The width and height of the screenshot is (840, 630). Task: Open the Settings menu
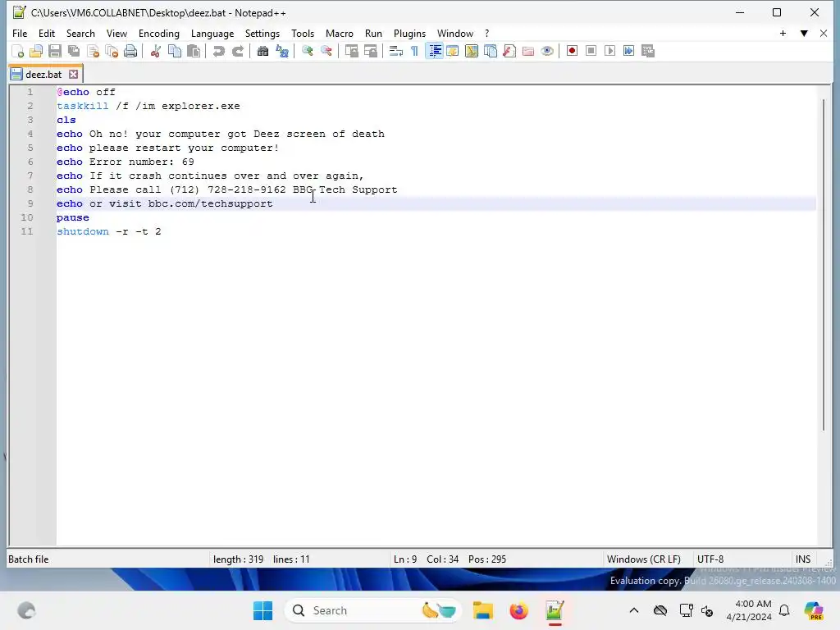(262, 33)
